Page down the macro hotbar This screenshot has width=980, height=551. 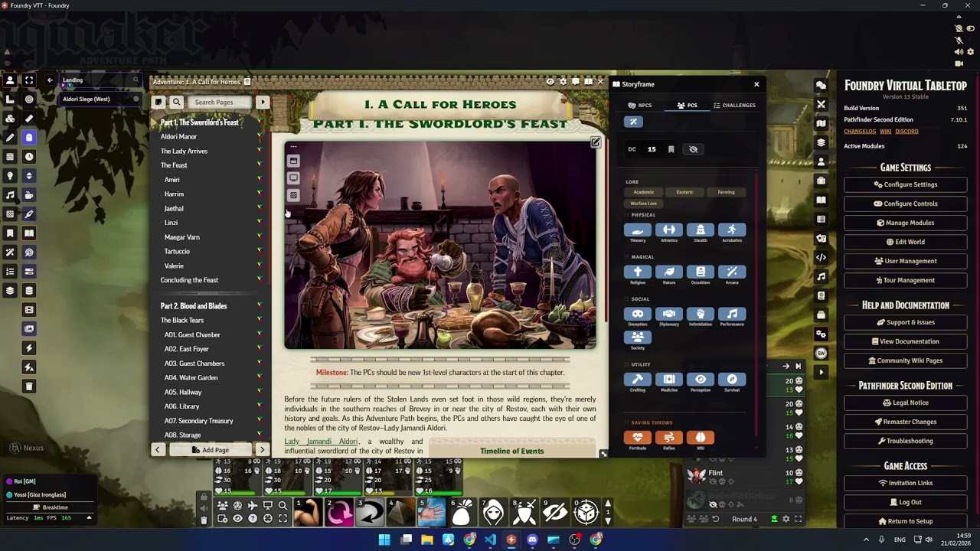[x=608, y=520]
